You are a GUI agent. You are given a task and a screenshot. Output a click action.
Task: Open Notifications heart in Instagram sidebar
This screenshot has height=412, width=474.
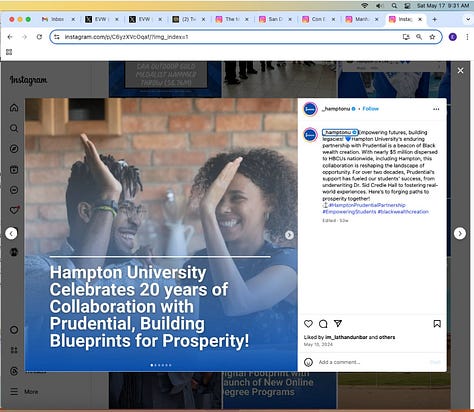(14, 210)
